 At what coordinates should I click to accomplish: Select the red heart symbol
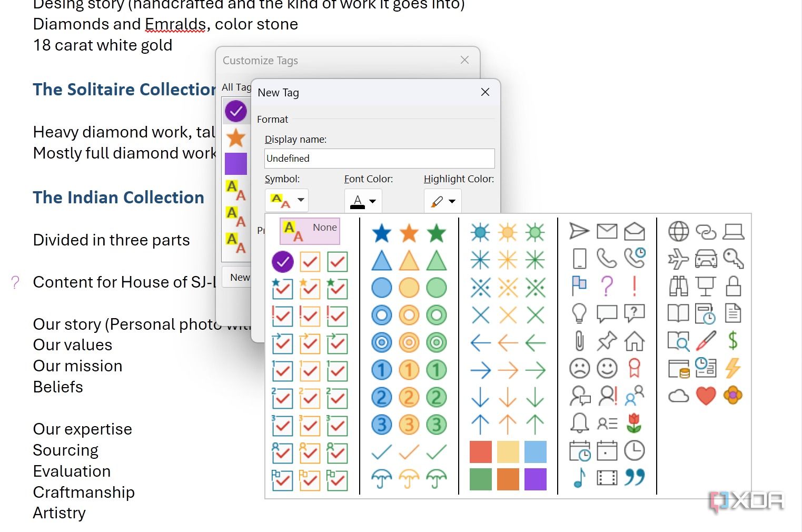[706, 395]
